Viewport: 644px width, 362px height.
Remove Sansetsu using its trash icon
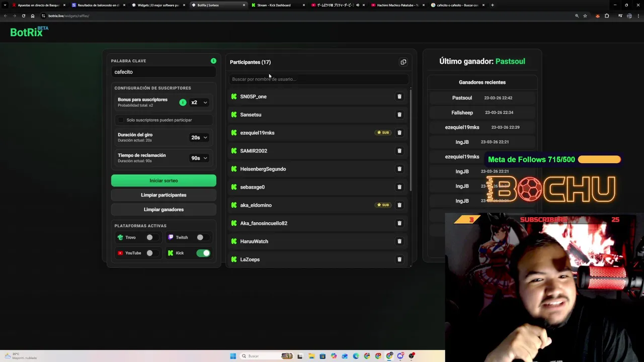[x=399, y=115]
